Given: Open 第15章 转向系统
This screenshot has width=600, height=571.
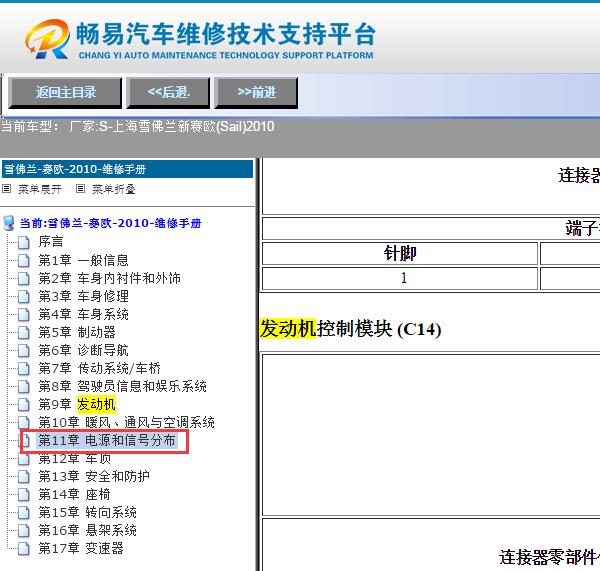Looking at the screenshot, I should coord(88,512).
